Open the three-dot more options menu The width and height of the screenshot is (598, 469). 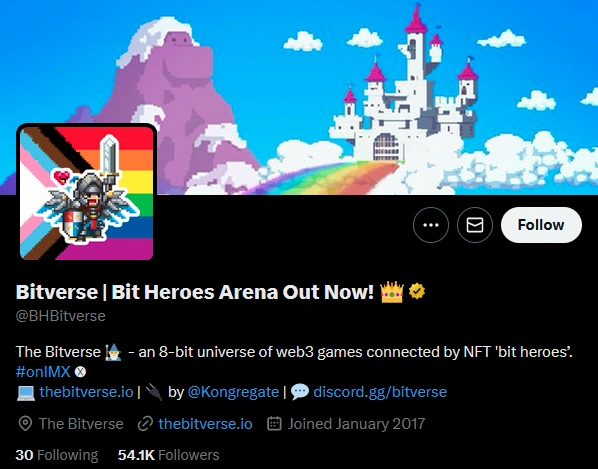[431, 225]
